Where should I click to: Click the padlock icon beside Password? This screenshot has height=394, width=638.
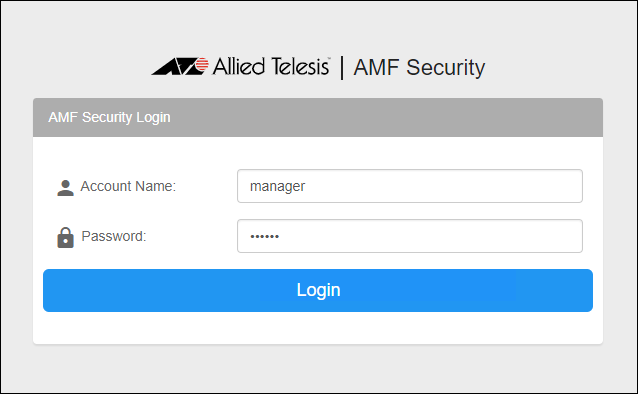65,238
